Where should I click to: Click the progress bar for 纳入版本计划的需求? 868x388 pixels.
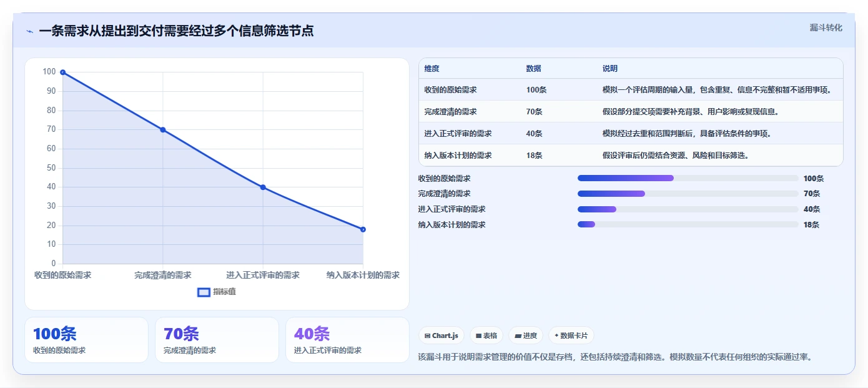[688, 224]
